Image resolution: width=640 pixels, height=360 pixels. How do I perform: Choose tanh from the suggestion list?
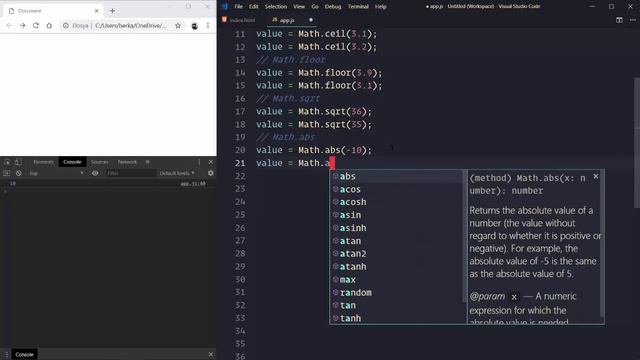tap(397, 318)
